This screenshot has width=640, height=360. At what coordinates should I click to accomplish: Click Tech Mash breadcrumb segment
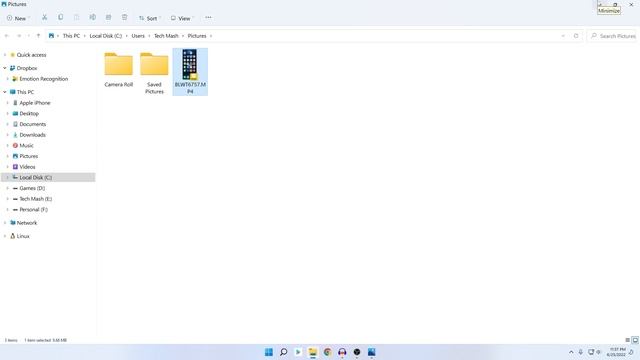click(x=166, y=36)
